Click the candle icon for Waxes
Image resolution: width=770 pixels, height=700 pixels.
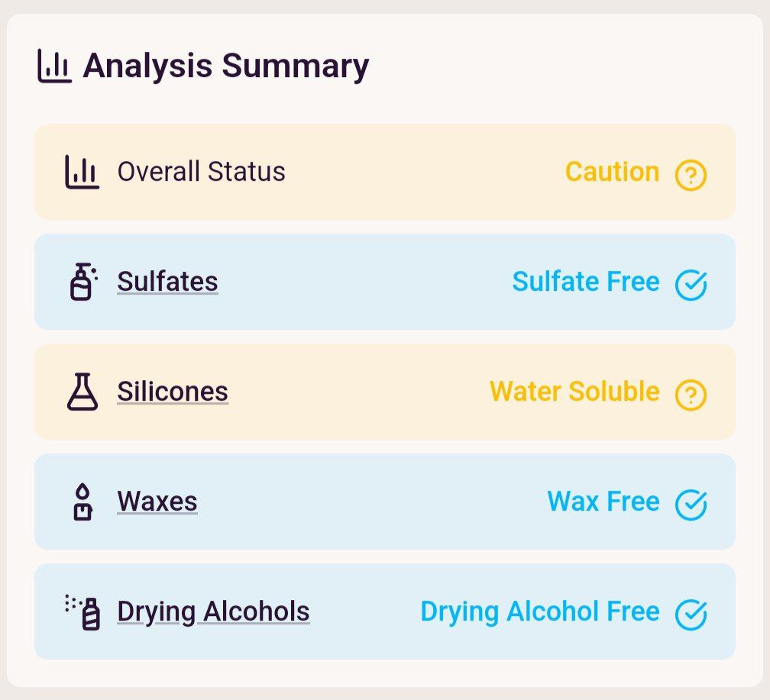(82, 502)
